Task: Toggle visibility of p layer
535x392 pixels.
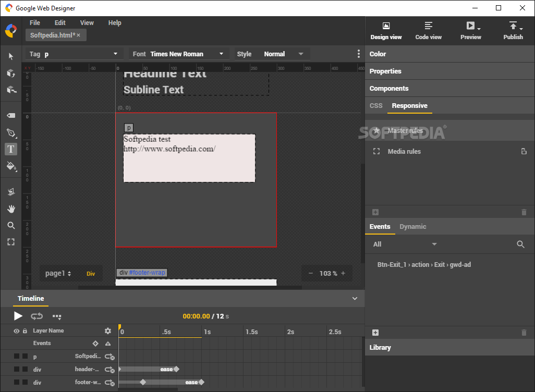Action: coord(16,356)
